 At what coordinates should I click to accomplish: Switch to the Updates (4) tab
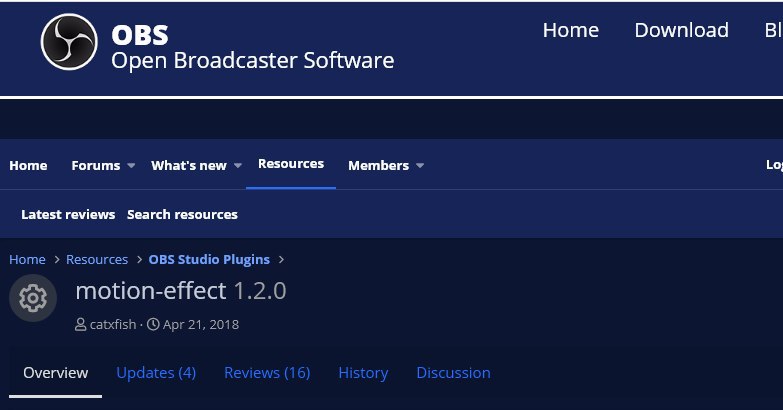[x=156, y=373]
